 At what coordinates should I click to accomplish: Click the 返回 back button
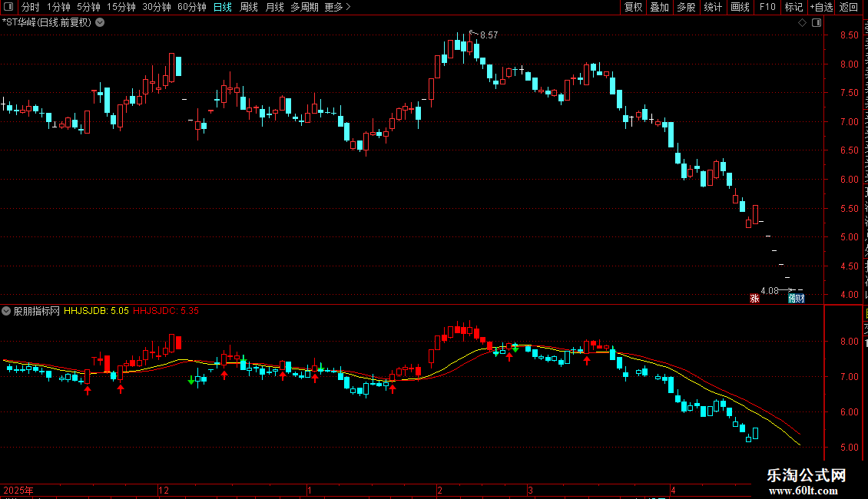pos(849,7)
